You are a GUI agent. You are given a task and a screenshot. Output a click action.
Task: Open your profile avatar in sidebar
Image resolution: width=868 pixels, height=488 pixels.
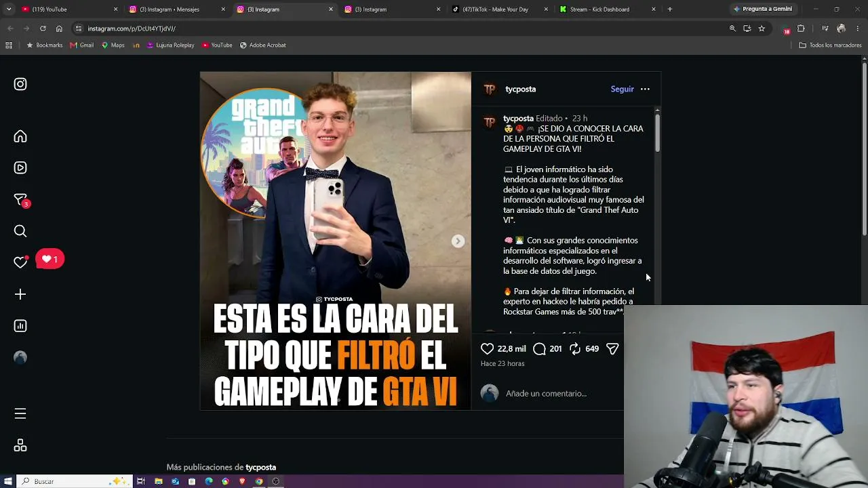[x=20, y=357]
